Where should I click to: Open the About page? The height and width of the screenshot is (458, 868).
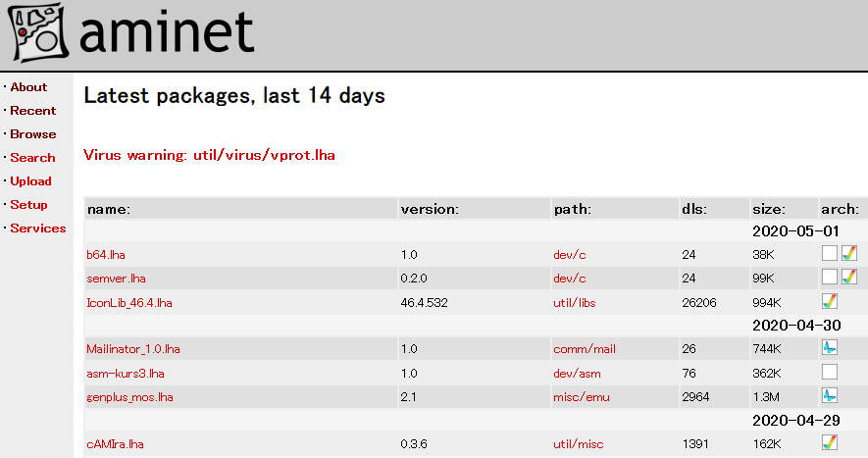pos(28,87)
